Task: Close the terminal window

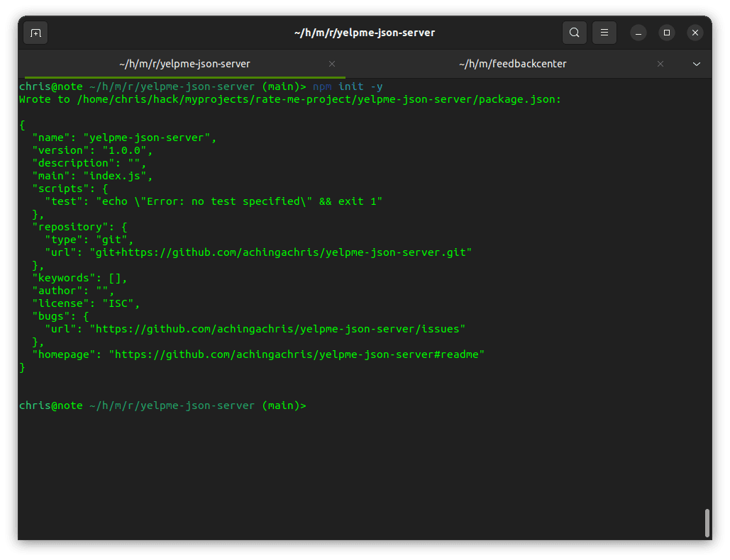Action: pos(695,33)
